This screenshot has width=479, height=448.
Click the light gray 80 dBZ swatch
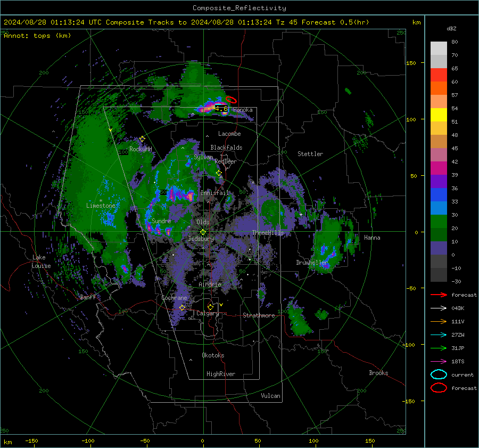click(x=439, y=48)
